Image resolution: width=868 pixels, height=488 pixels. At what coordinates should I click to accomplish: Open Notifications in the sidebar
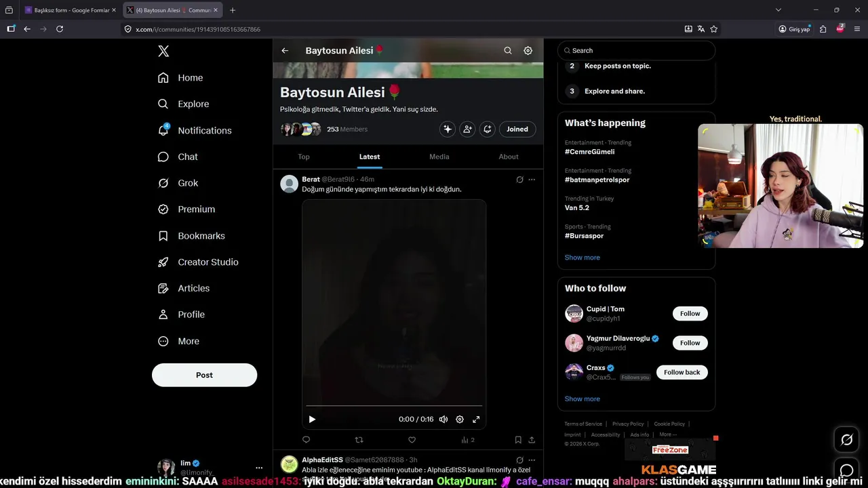pos(195,130)
